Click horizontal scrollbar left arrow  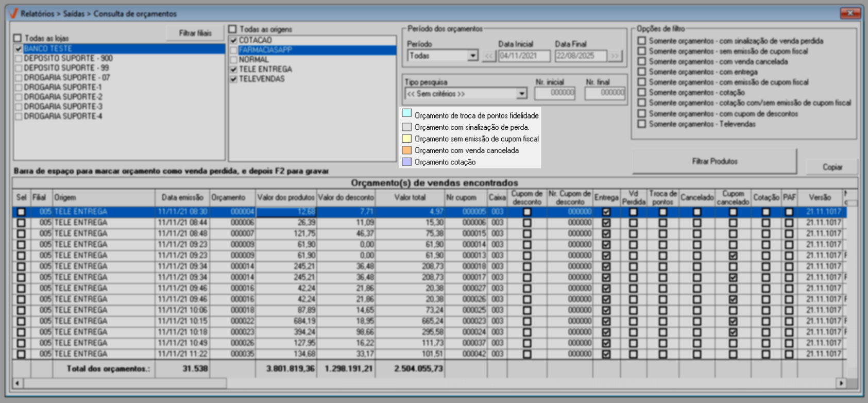pos(18,383)
